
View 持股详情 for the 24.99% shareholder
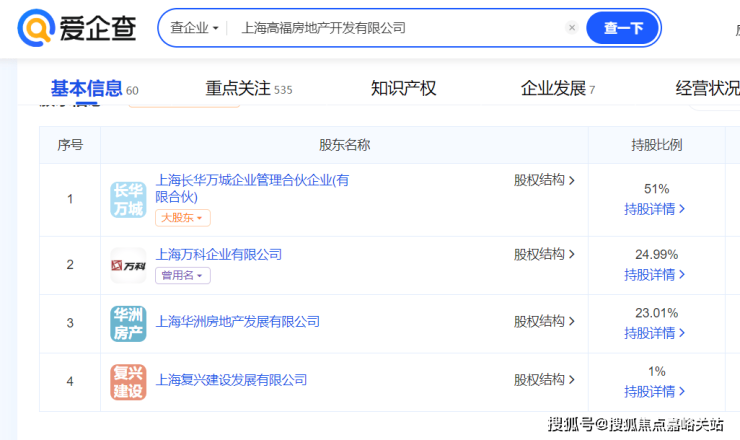pyautogui.click(x=654, y=274)
